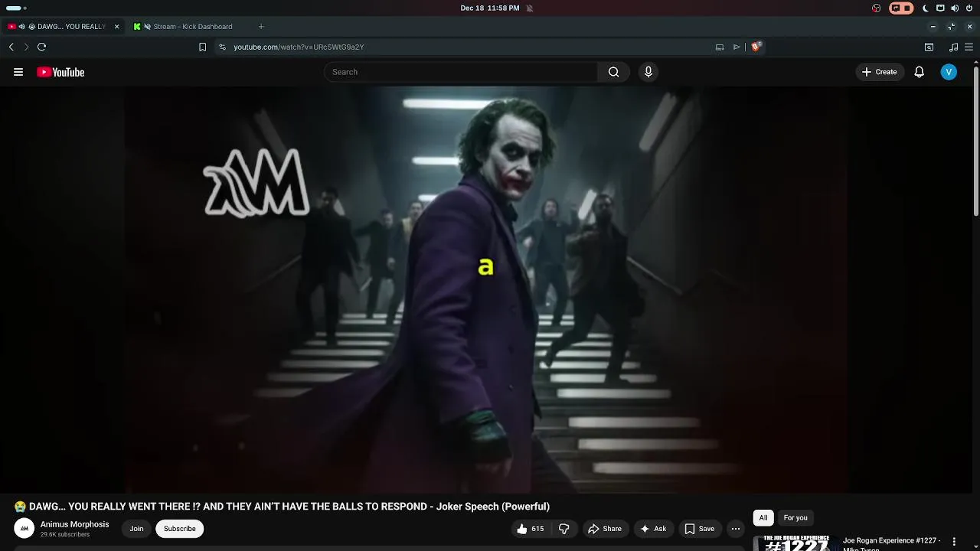Viewport: 980px width, 551px height.
Task: Click the video title text
Action: tap(282, 506)
